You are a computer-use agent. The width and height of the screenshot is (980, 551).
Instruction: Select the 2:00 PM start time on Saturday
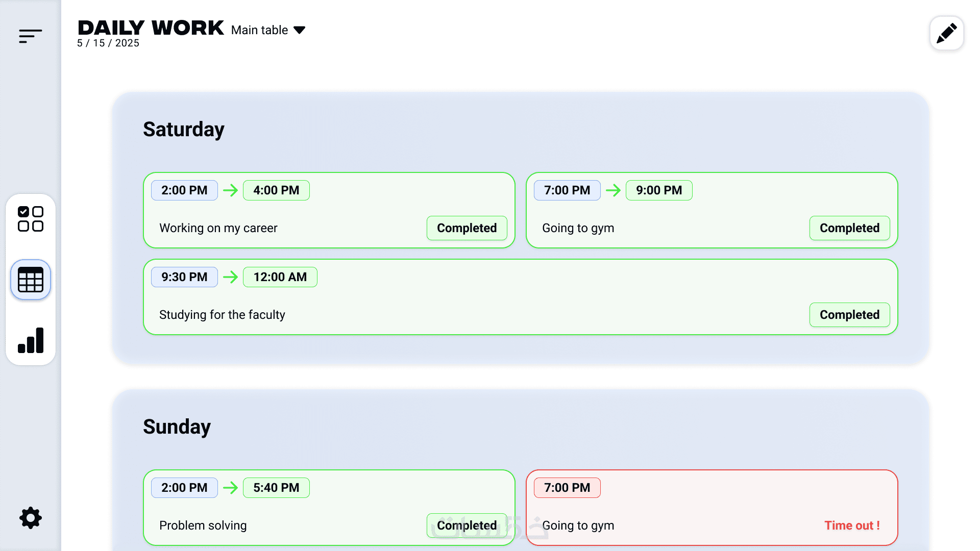click(x=184, y=190)
